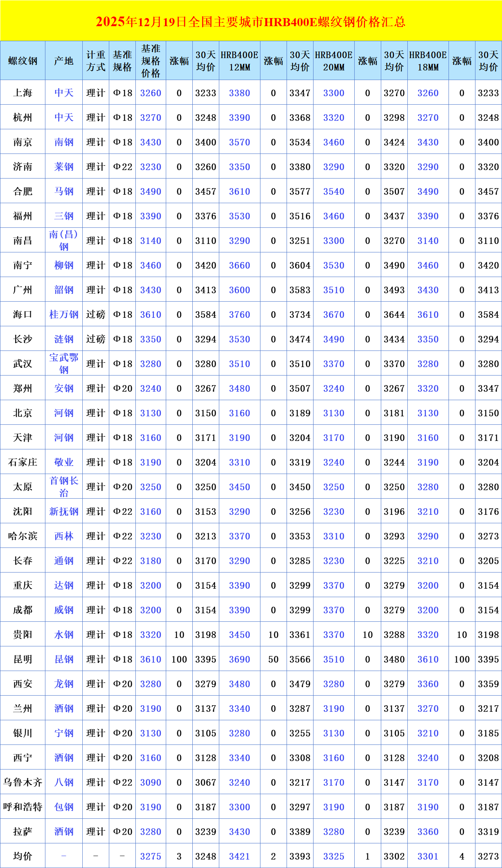This screenshot has height=868, width=502.
Task: Click average benchmark price 3275 in 均价 row
Action: coord(151,856)
